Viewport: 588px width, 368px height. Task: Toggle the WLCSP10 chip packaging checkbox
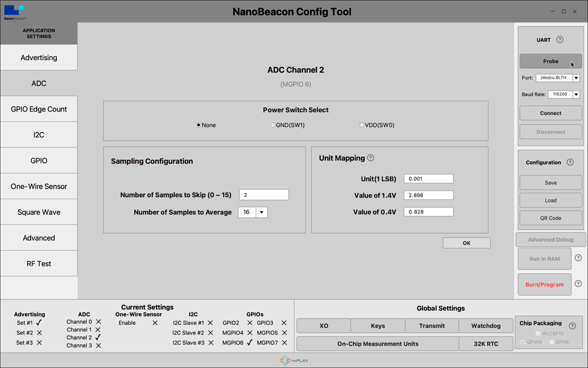pyautogui.click(x=538, y=333)
